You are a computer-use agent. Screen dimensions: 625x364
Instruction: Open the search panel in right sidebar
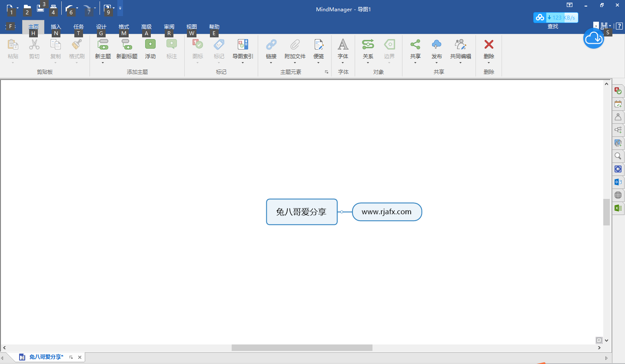618,156
